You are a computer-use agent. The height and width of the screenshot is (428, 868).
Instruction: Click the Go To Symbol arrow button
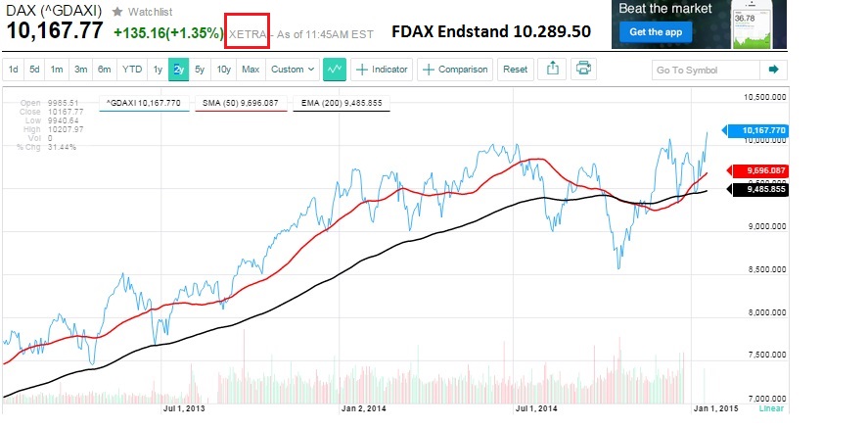(x=773, y=70)
